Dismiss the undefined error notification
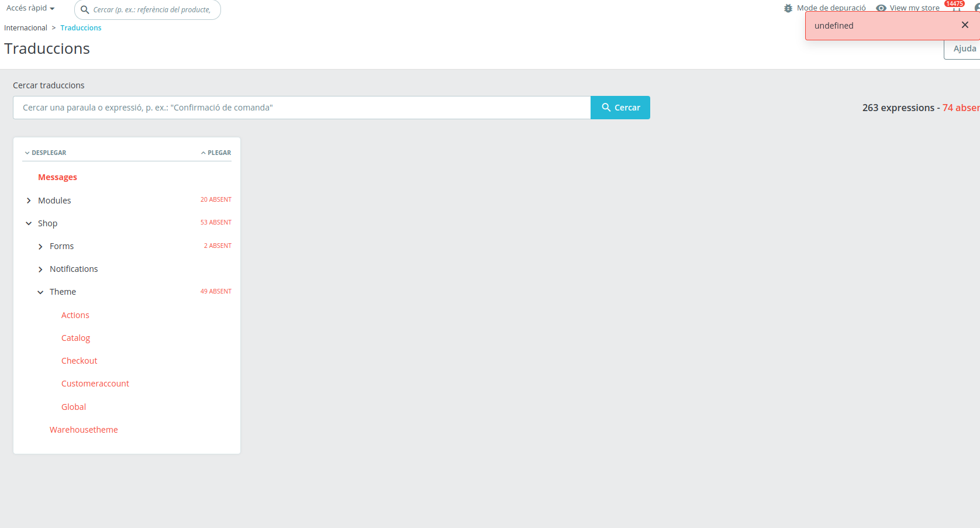The image size is (980, 528). click(x=965, y=25)
